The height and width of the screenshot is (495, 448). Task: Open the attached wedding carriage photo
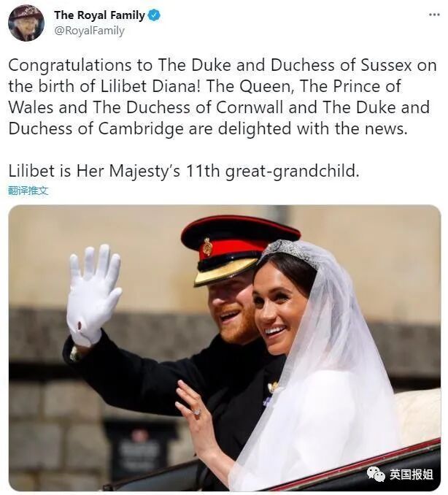pos(224,348)
